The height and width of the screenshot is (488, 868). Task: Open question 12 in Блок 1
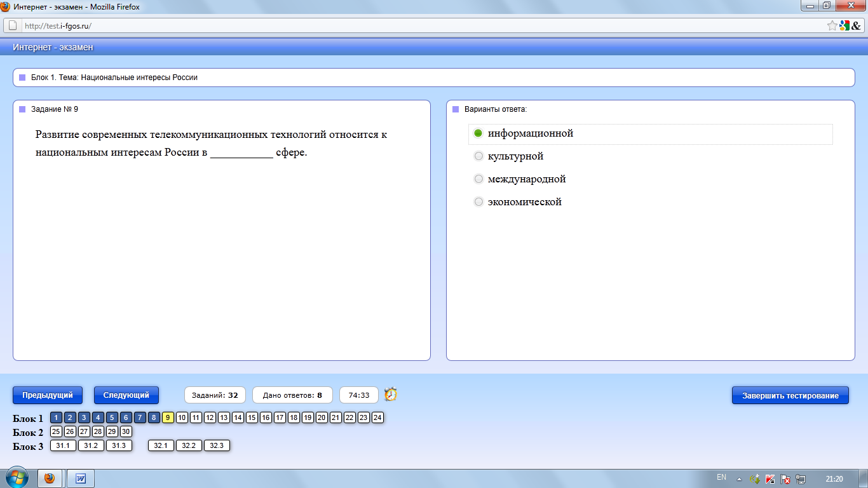pyautogui.click(x=210, y=417)
